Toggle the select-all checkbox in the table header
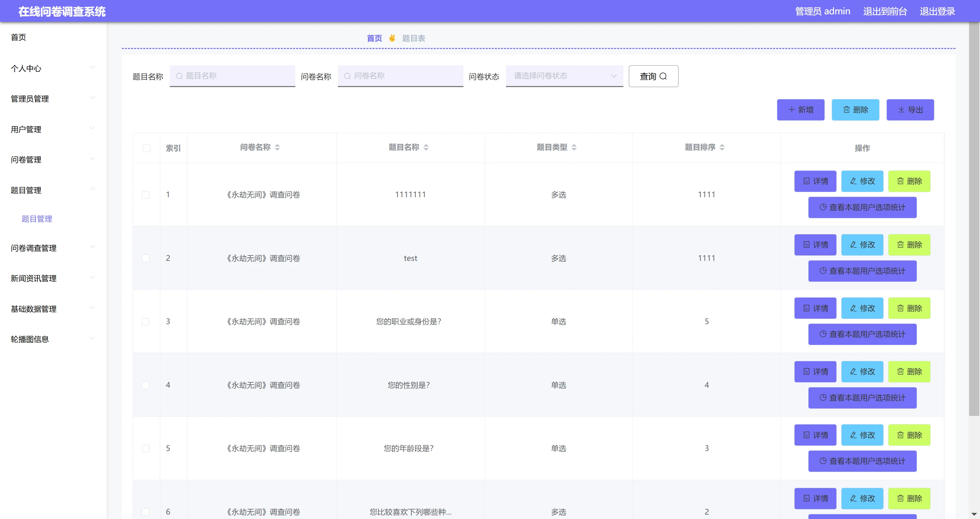Image resolution: width=980 pixels, height=519 pixels. (x=146, y=148)
